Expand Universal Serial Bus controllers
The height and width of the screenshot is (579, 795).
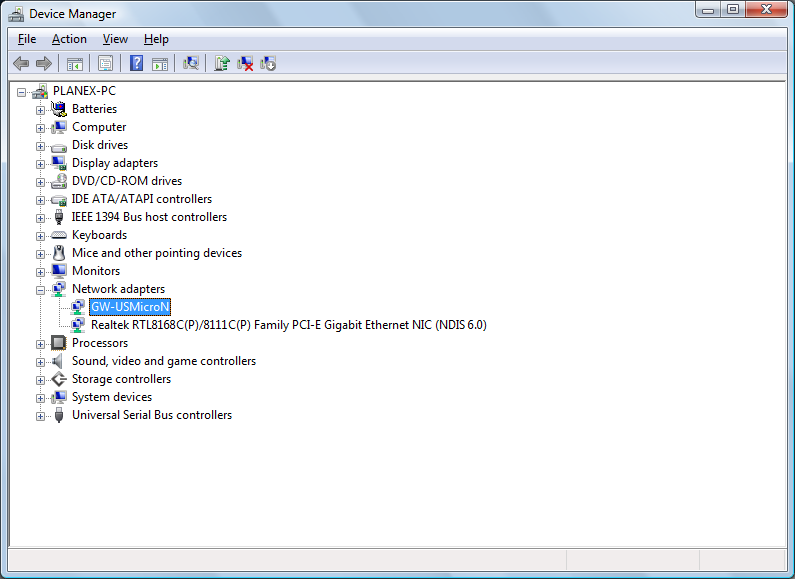41,415
